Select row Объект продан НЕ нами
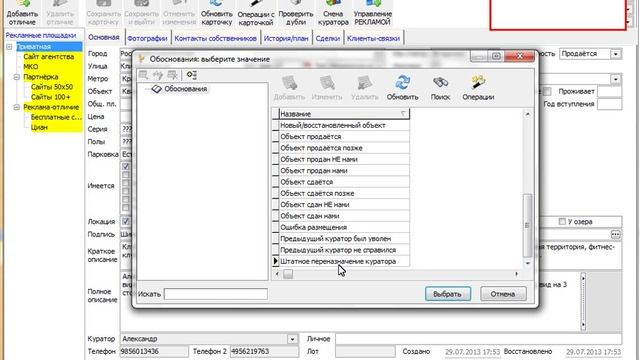The image size is (640, 360). pyautogui.click(x=344, y=159)
